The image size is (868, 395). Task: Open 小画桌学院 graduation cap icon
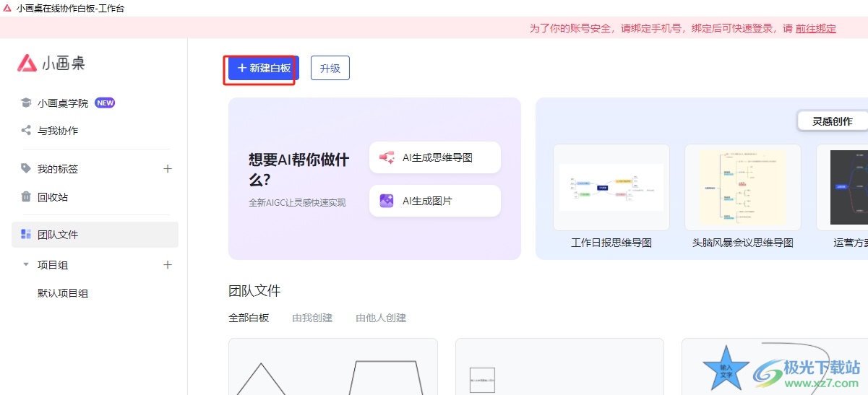tap(26, 103)
